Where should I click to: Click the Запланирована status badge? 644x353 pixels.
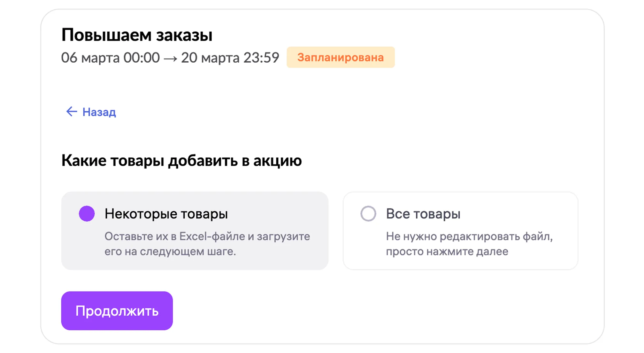point(341,58)
